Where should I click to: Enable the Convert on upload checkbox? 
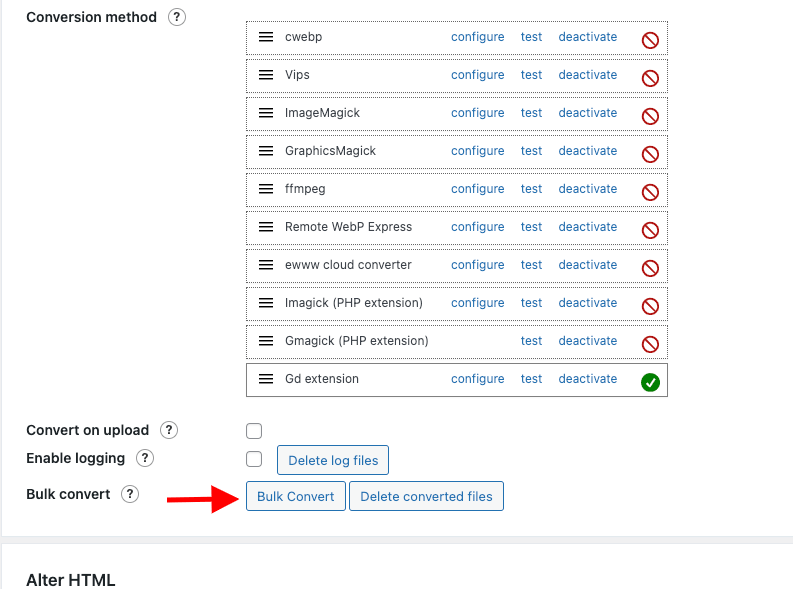coord(254,431)
